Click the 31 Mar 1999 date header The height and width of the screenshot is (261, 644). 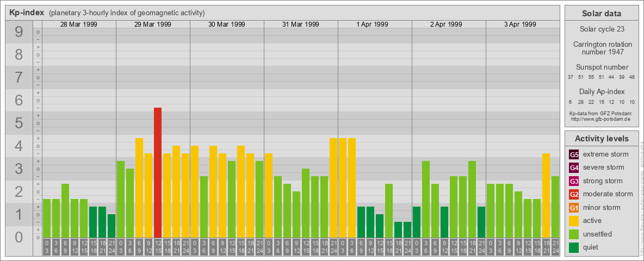300,24
